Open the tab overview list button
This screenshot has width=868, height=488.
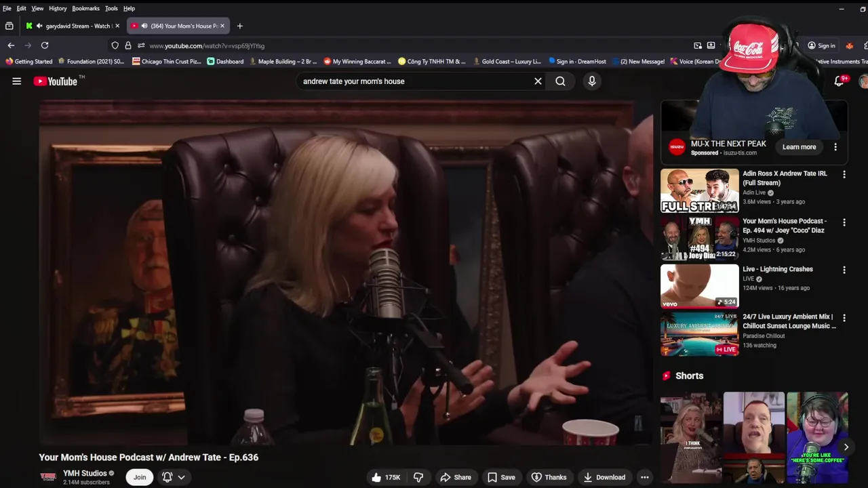coord(9,26)
